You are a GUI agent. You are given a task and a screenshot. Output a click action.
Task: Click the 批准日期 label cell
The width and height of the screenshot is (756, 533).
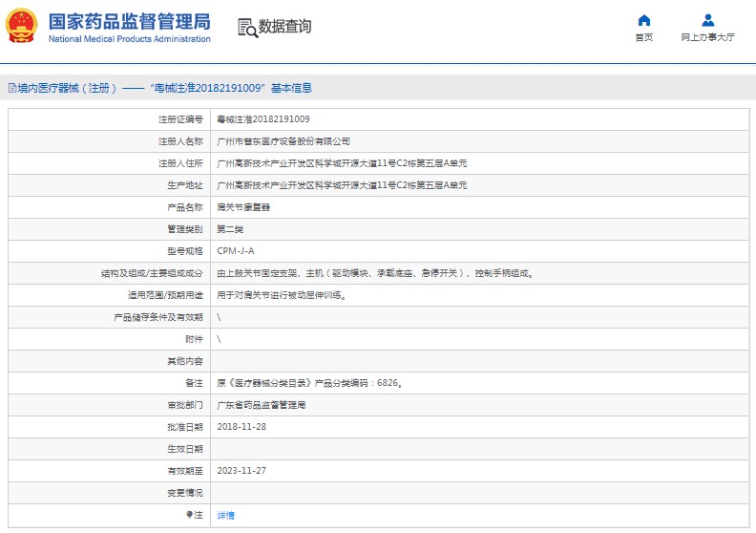110,427
